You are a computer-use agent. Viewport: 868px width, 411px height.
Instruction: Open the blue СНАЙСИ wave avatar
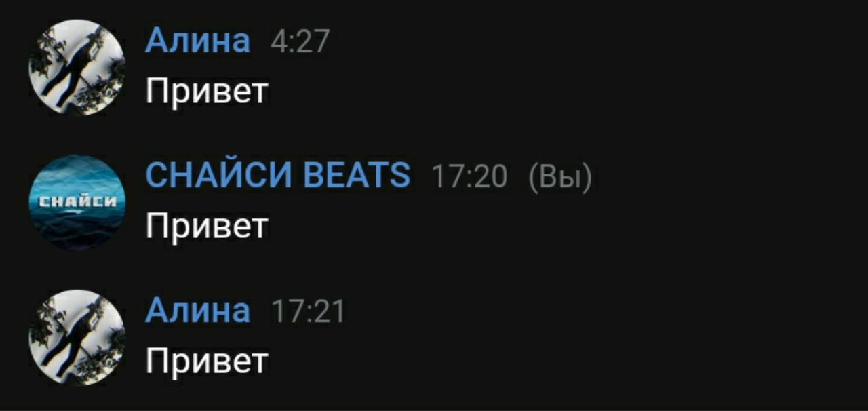pyautogui.click(x=77, y=202)
